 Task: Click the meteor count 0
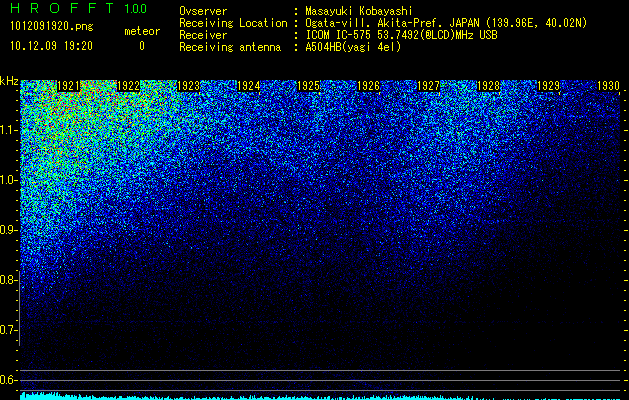(x=142, y=46)
